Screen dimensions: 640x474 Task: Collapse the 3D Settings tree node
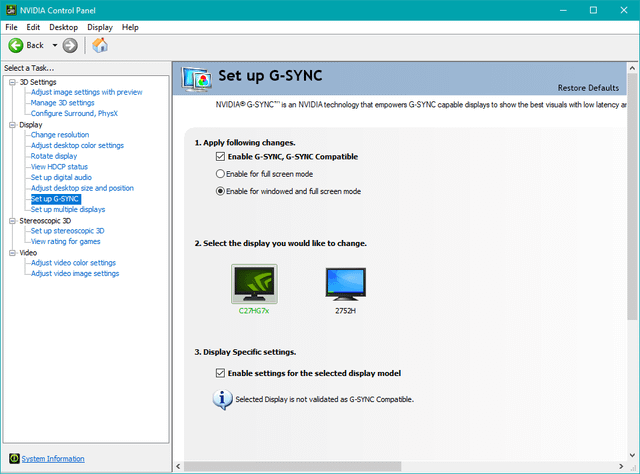(x=13, y=82)
